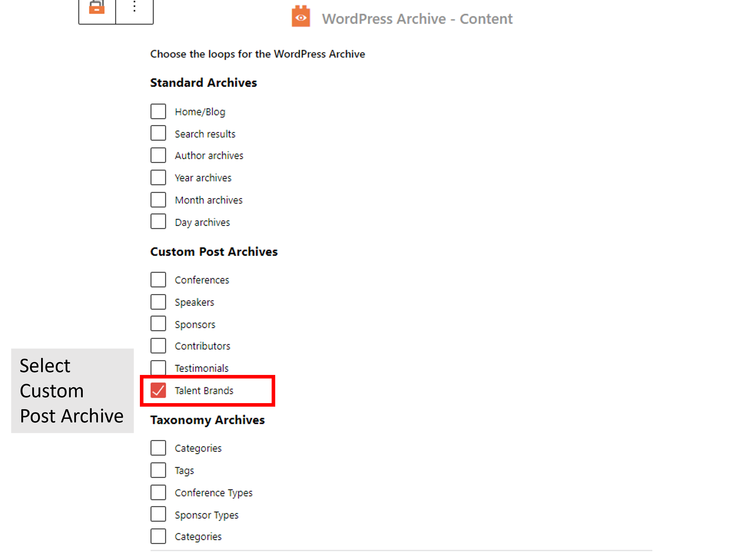Screen dimensions: 753x560
Task: Select the Sponsor Types checkbox
Action: pyautogui.click(x=158, y=514)
